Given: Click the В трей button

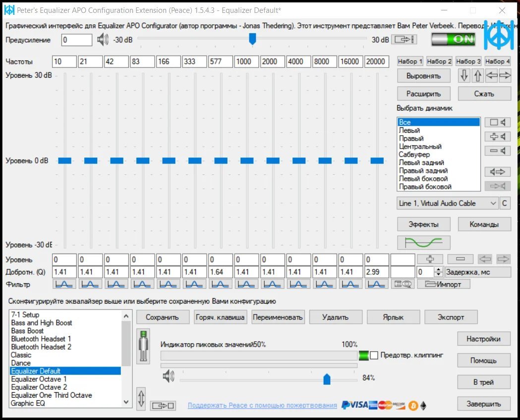Looking at the screenshot, I should click(483, 382).
